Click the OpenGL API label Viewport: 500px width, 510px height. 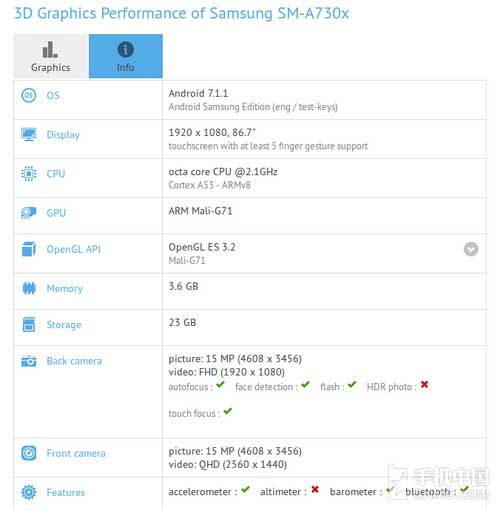coord(74,249)
